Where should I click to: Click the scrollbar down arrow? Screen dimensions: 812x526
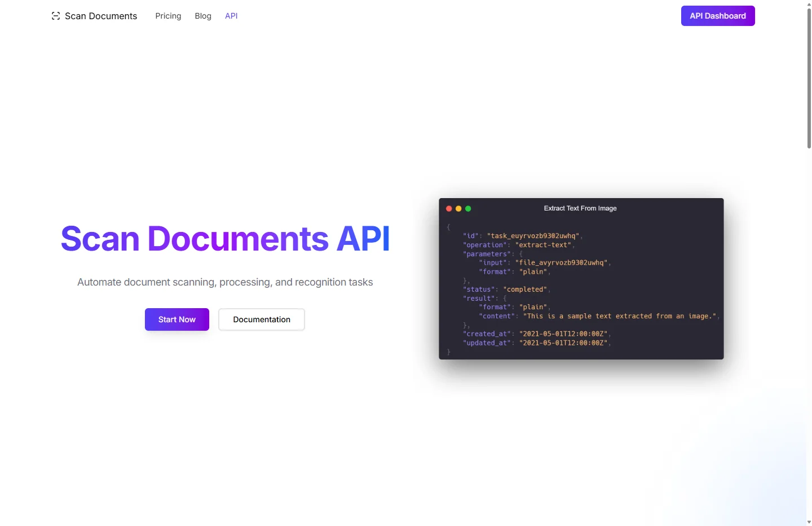point(809,522)
